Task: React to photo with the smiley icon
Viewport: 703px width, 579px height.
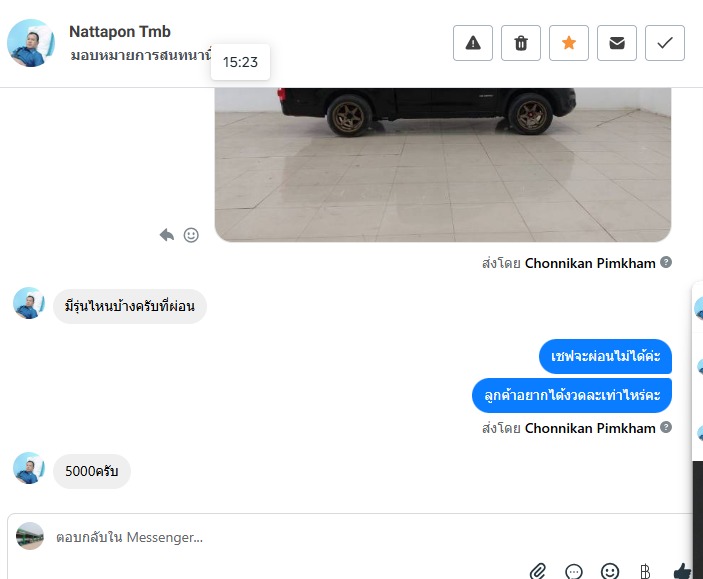Action: 191,235
